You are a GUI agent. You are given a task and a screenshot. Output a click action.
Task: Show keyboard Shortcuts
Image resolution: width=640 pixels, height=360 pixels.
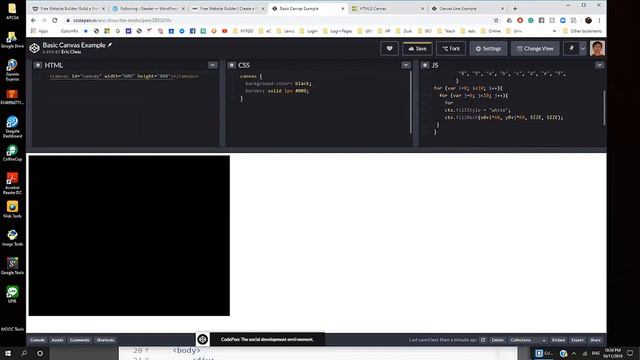click(x=105, y=340)
